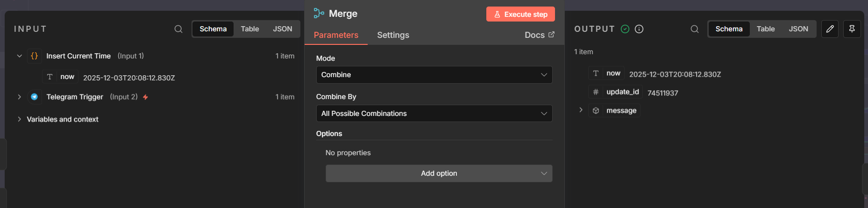Viewport: 868px width, 208px height.
Task: Click the pencil edit output icon
Action: [830, 29]
